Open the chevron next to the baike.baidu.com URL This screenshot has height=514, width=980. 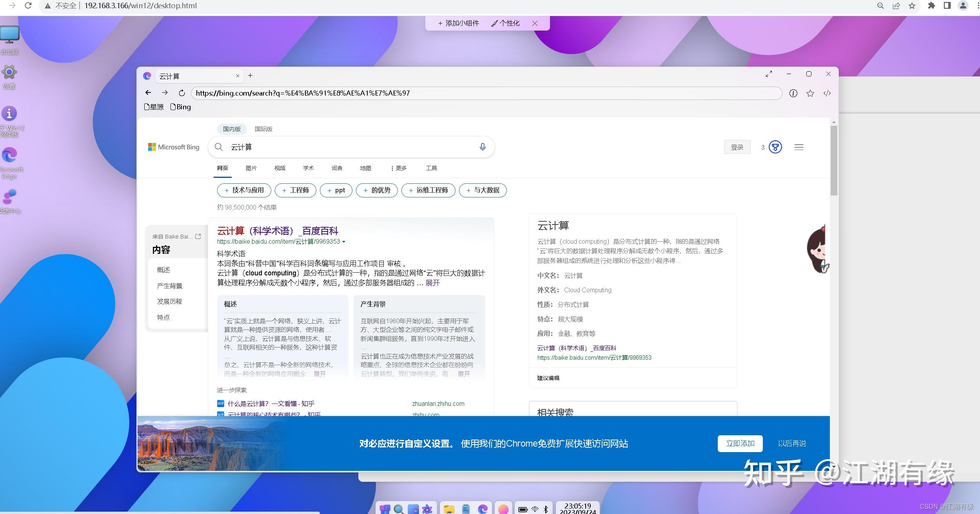pyautogui.click(x=344, y=242)
